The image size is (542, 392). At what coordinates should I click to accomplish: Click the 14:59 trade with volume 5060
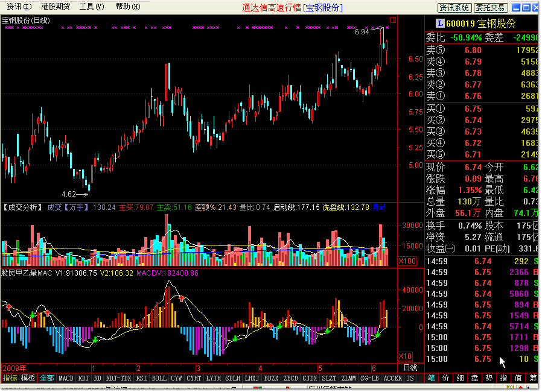click(482, 294)
